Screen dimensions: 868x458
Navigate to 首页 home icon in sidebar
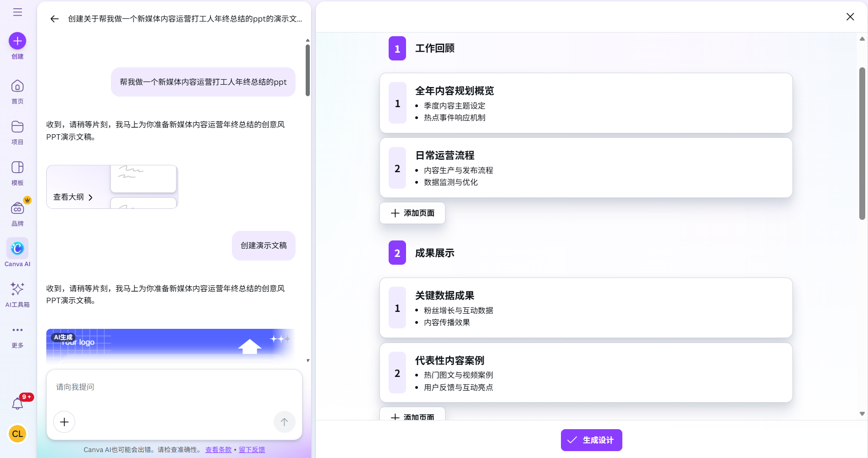pyautogui.click(x=17, y=86)
